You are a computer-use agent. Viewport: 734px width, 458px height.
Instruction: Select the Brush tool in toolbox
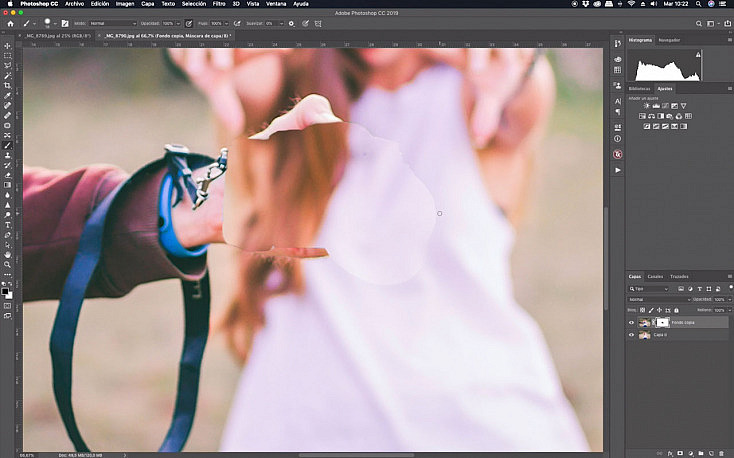[7, 145]
